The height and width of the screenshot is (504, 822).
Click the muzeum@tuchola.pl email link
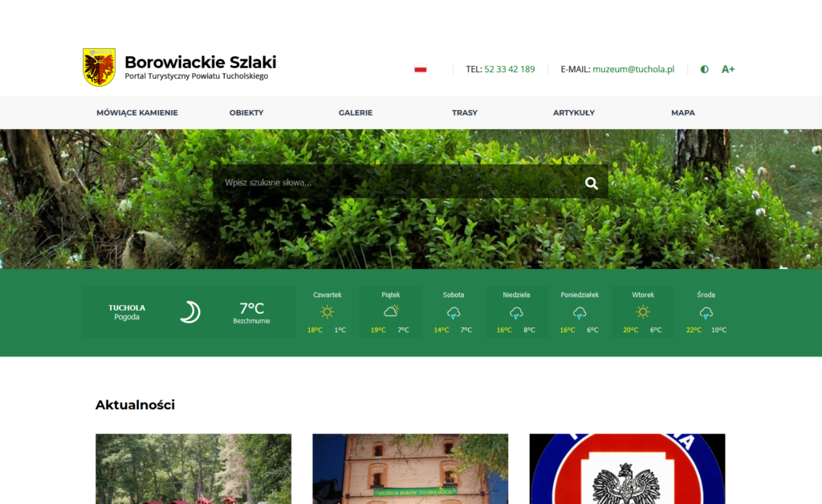click(633, 69)
